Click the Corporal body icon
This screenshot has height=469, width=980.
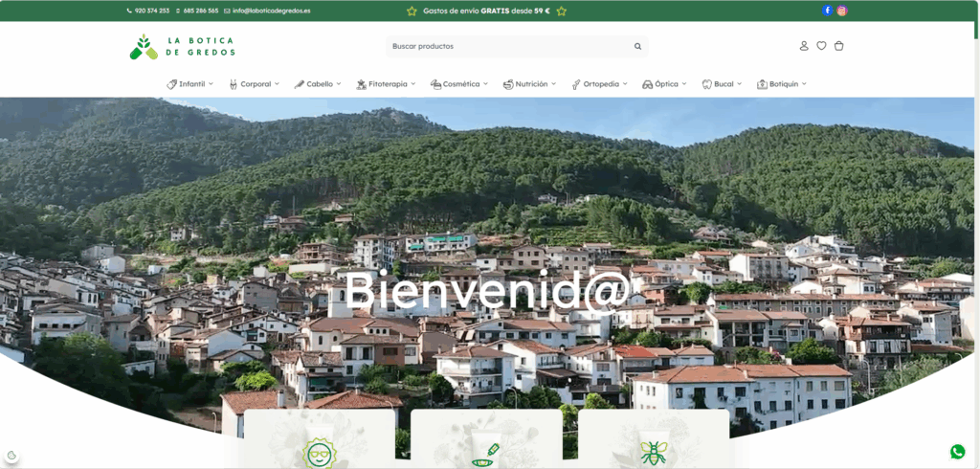234,84
